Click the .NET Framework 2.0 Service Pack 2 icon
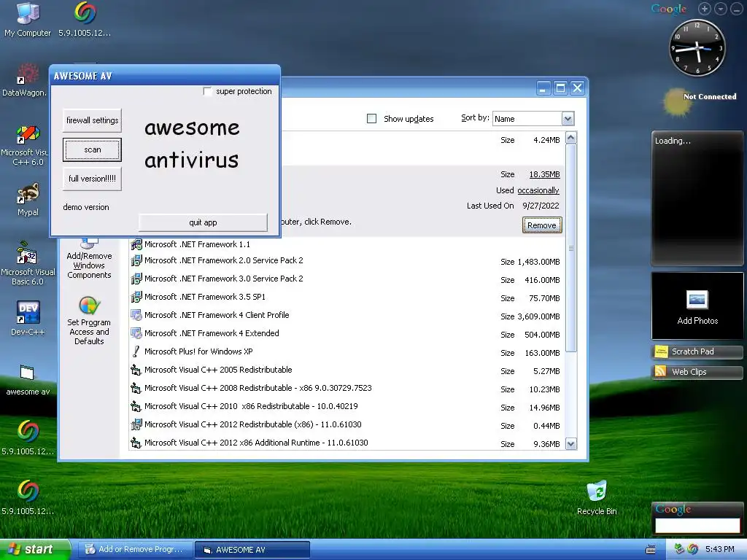The image size is (747, 560). (136, 260)
